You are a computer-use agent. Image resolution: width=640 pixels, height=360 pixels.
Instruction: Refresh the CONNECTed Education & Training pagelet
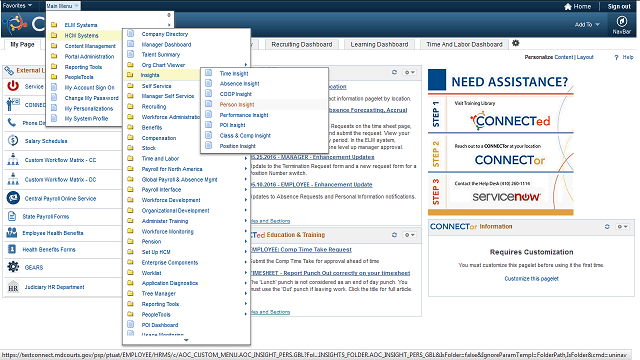[x=394, y=235]
